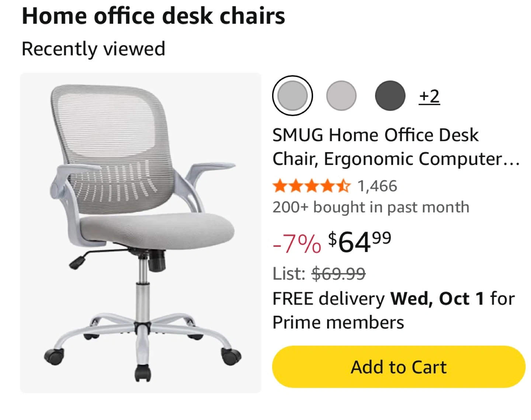Click the $64.99 price
This screenshot has height=420, width=531.
coord(360,242)
